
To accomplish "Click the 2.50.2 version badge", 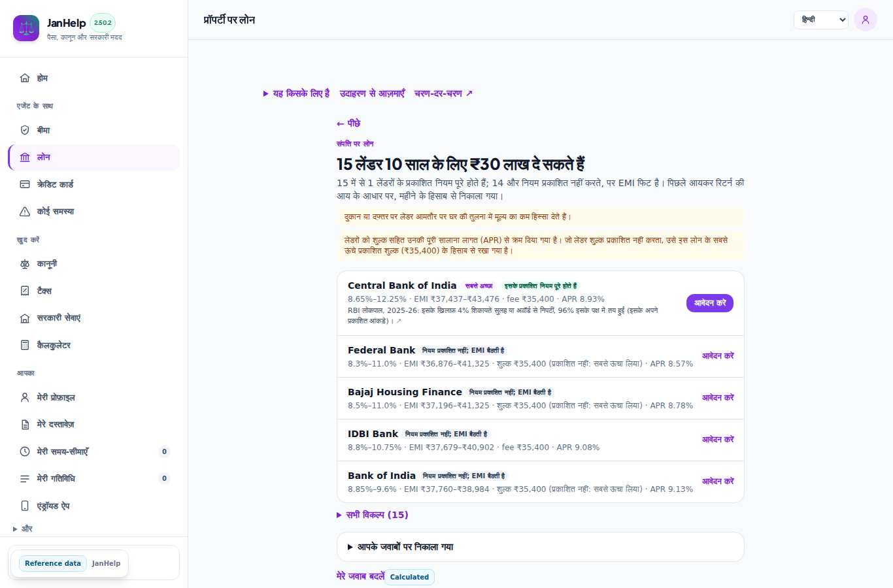I will pyautogui.click(x=103, y=23).
